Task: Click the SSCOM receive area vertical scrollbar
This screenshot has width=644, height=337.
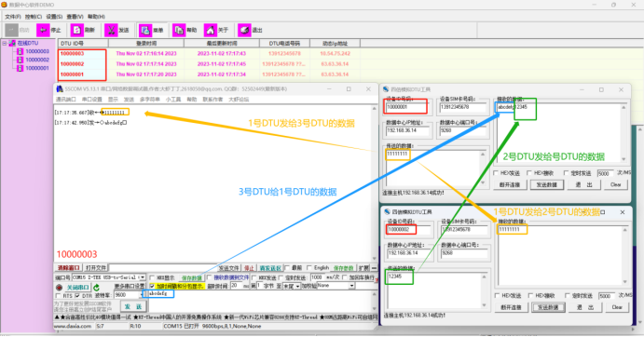Action: tap(374, 182)
